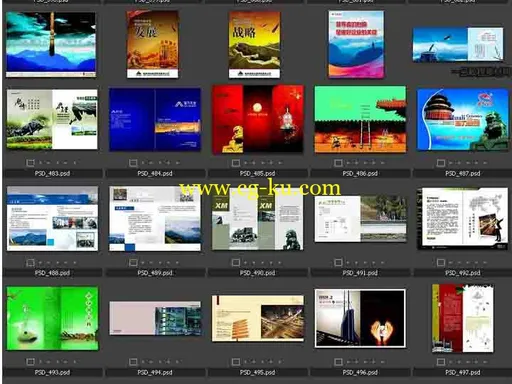512x384 pixels.
Task: Click the PSD_488.psd file name label
Action: pos(52,273)
